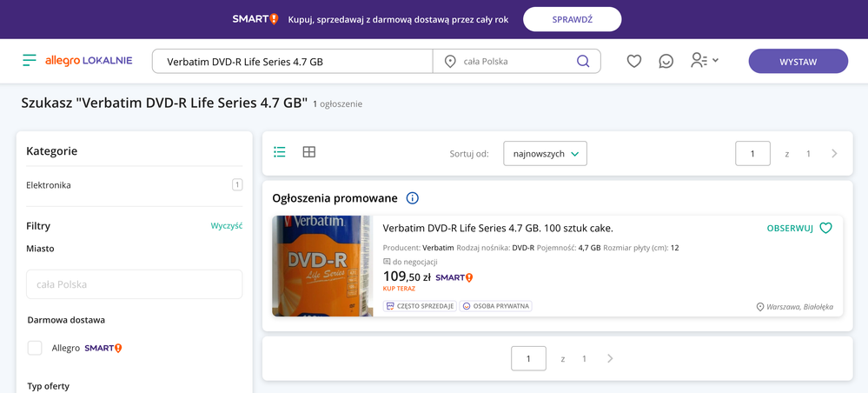Open the Verbatim DVD-R 100 sztuk cake listing title
The width and height of the screenshot is (868, 393).
(x=498, y=228)
